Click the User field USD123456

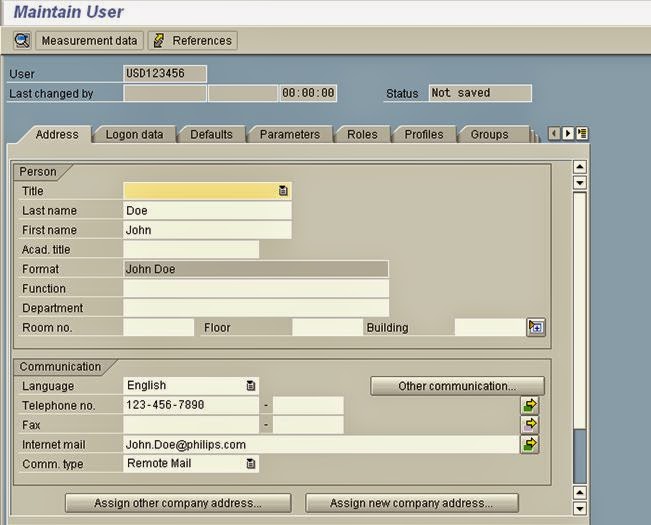click(165, 73)
